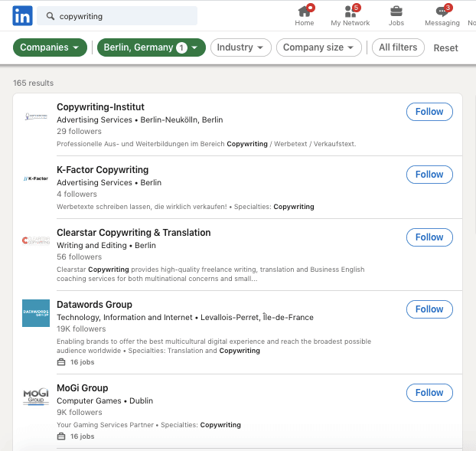
Task: Click the Home label in navigation
Action: pyautogui.click(x=304, y=23)
